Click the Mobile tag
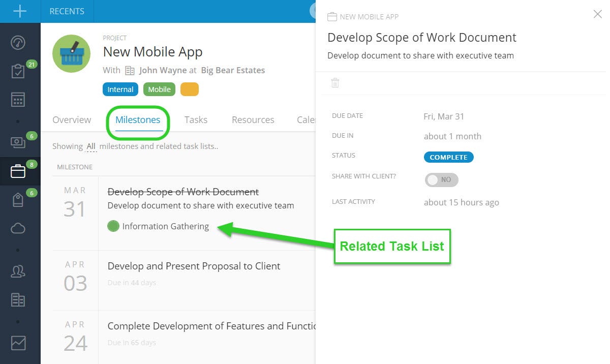 159,89
